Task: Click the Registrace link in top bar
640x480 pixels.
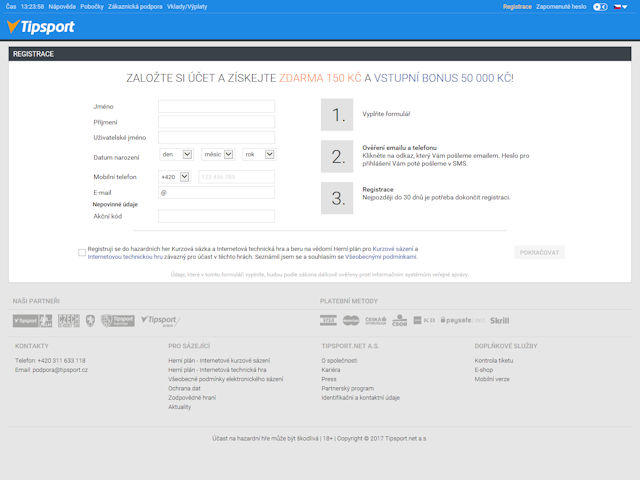Action: 517,7
